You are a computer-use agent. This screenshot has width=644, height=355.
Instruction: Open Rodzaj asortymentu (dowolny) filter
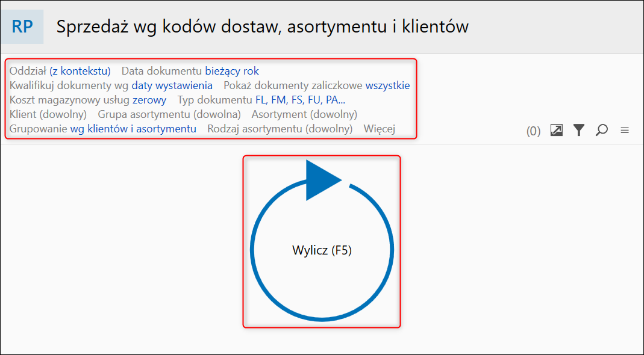(x=280, y=129)
